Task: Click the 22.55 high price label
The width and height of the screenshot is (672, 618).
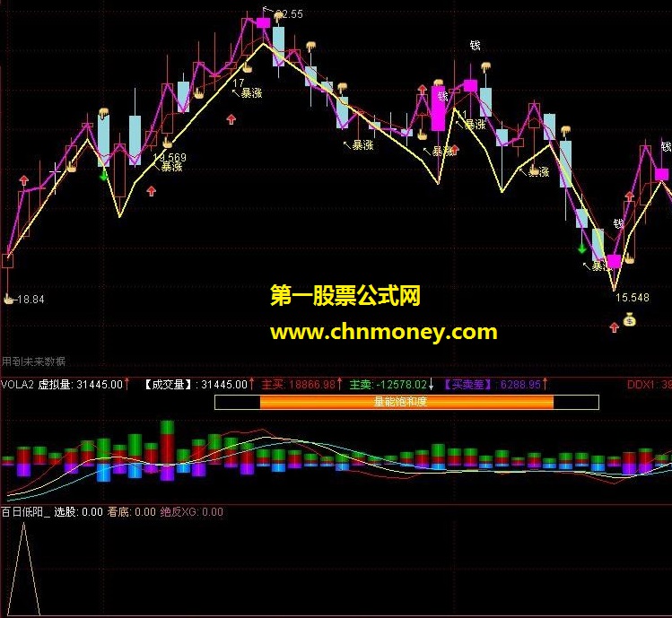Action: coord(289,14)
